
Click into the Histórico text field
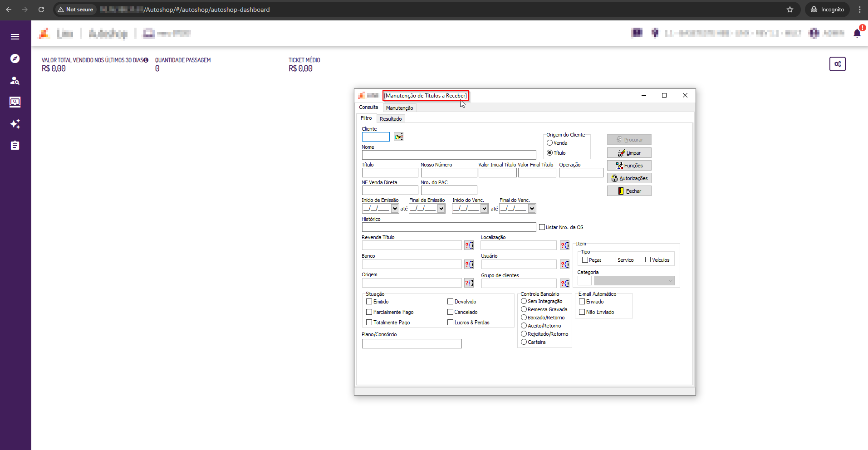[449, 227]
